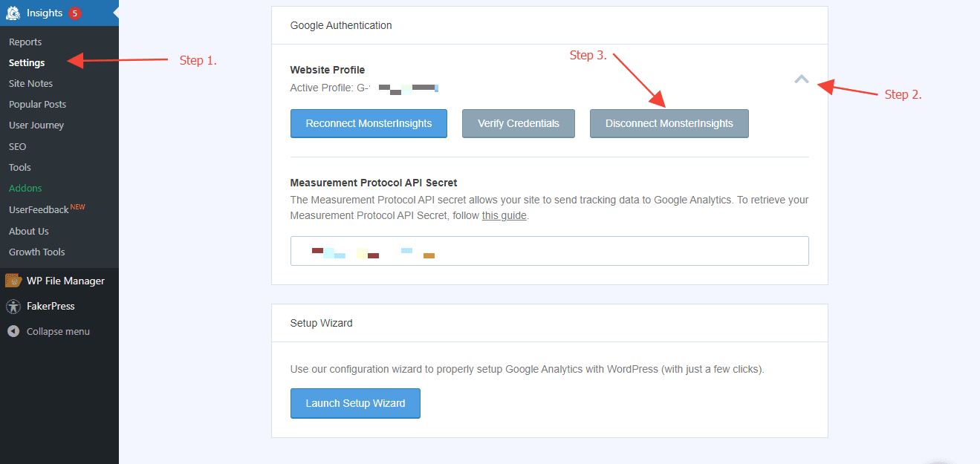The image size is (980, 464).
Task: Open User Journey menu item
Action: 36,125
